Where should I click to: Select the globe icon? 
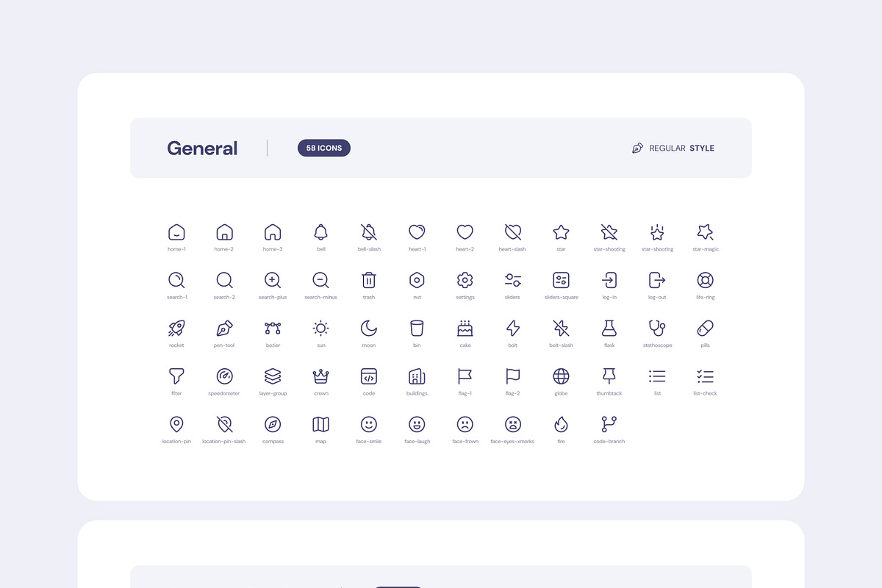point(561,376)
